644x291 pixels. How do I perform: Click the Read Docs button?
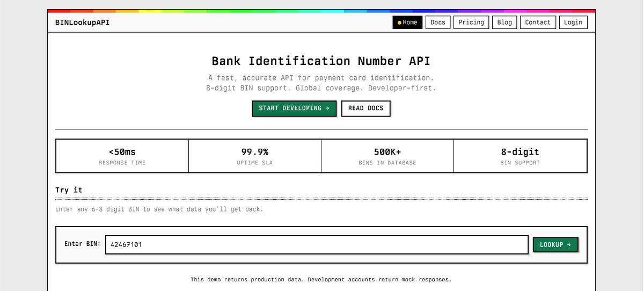coord(366,108)
